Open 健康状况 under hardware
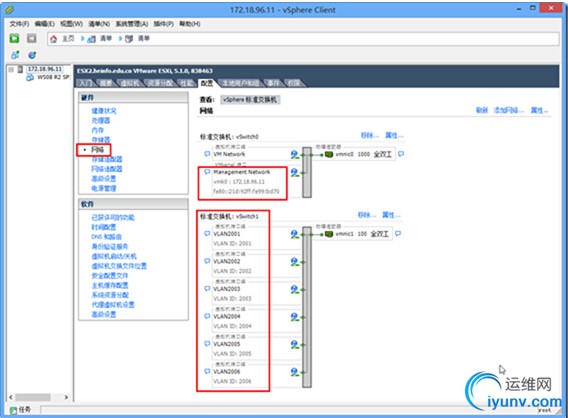The image size is (568, 418). click(x=104, y=111)
